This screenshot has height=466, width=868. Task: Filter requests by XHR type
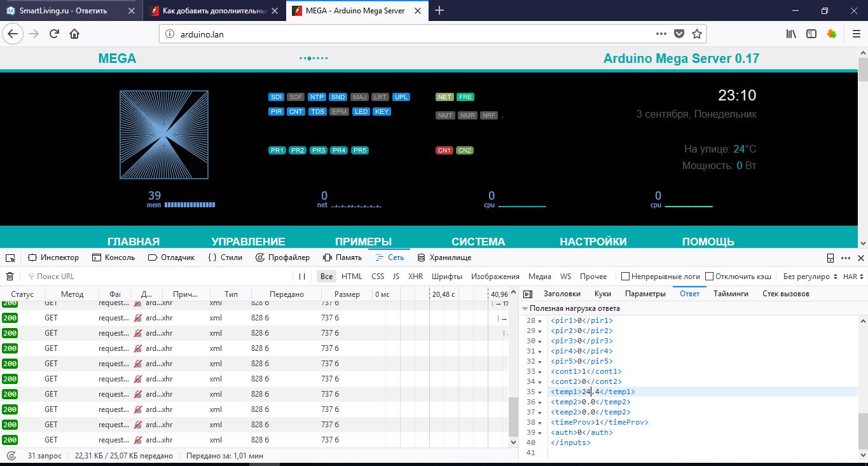[415, 277]
